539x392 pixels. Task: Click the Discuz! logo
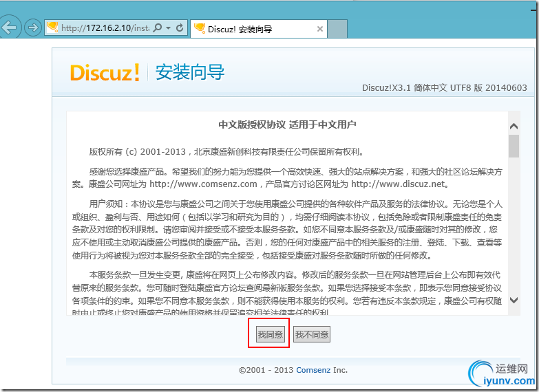pos(105,72)
